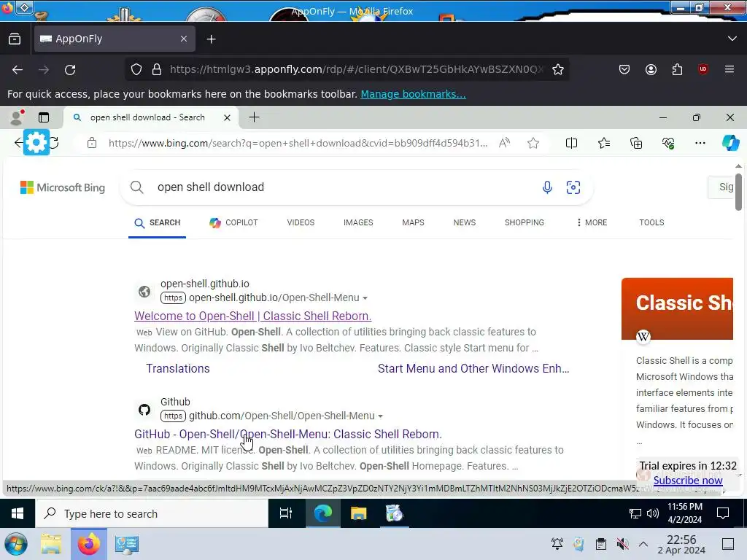Expand open-shell.github.io URL dropdown arrow
The width and height of the screenshot is (747, 560).
pyautogui.click(x=365, y=298)
